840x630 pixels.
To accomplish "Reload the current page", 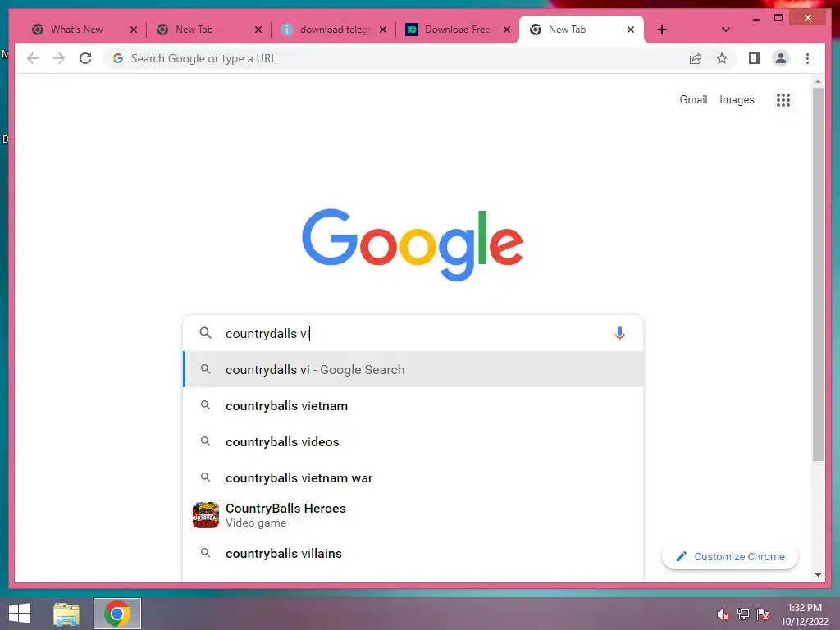I will (x=85, y=58).
